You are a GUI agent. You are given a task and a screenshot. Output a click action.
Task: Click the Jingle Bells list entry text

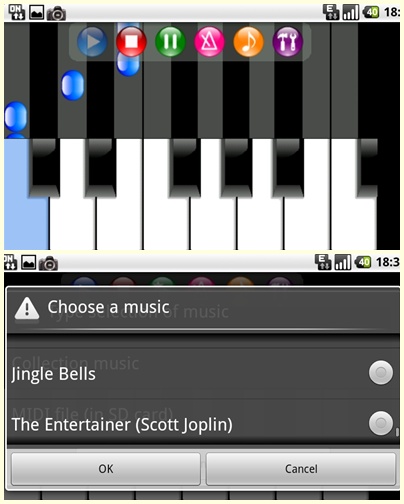tap(54, 374)
